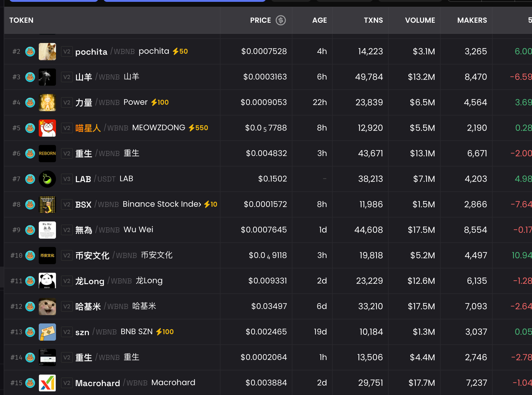Image resolution: width=532 pixels, height=395 pixels.
Task: Click the boost lightning 10 badge on BSX
Action: 211,204
